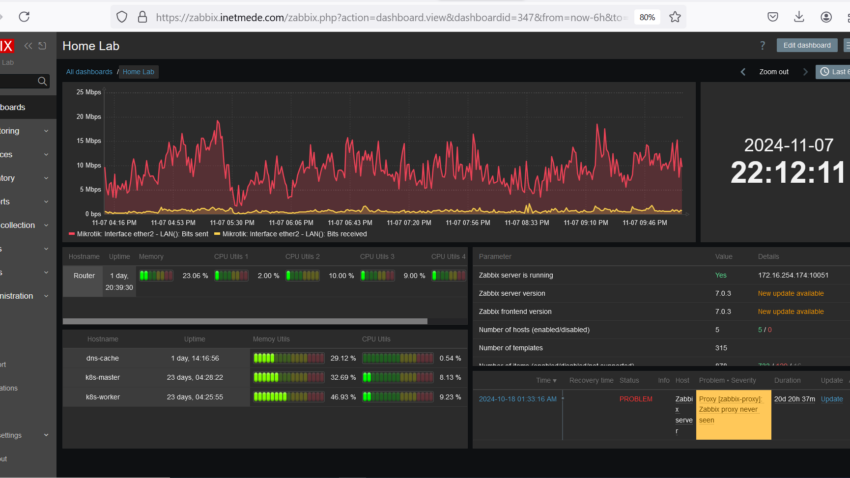Click the dns-cache hostname row
This screenshot has width=850, height=478.
102,358
